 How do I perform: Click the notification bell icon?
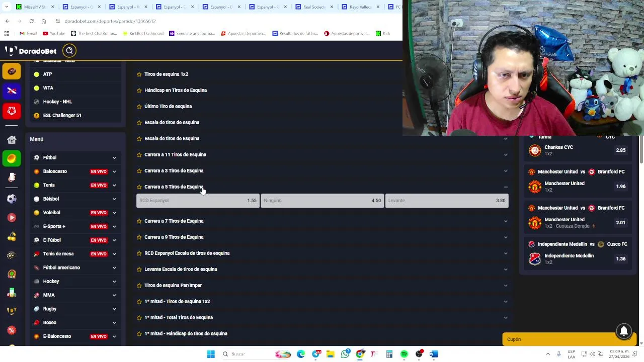pos(624,331)
